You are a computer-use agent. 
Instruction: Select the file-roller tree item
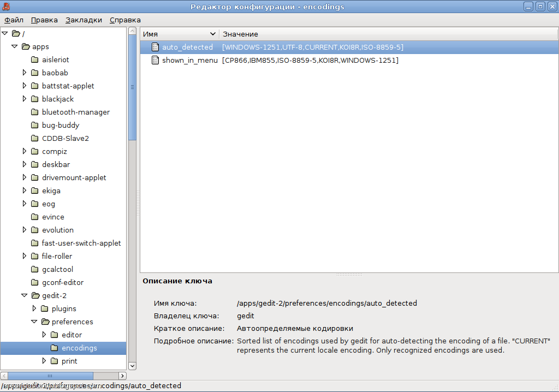[x=57, y=256]
